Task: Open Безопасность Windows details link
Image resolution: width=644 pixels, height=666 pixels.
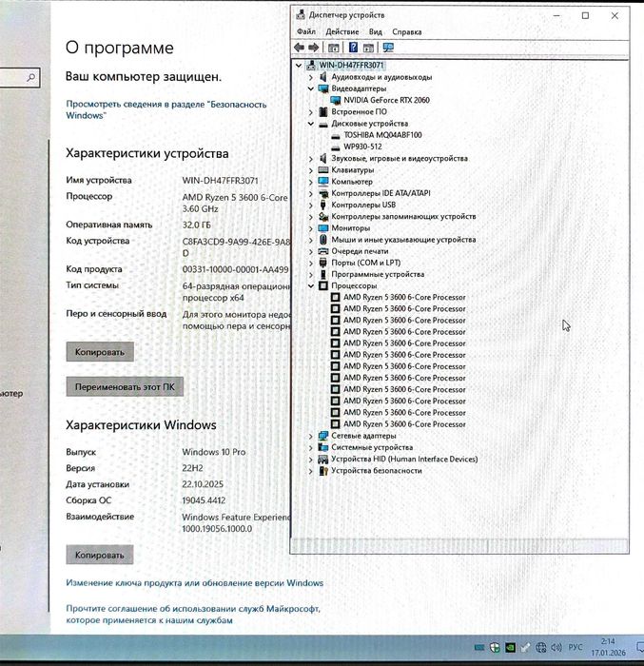Action: click(166, 109)
